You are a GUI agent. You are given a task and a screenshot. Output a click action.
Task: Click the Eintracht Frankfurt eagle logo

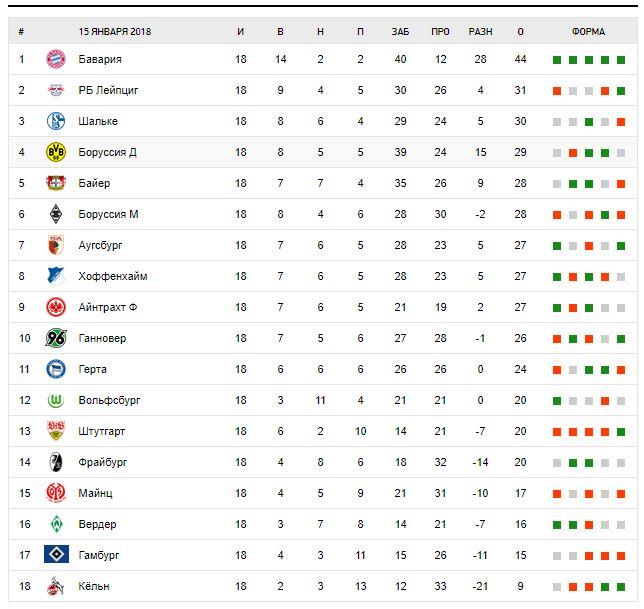point(55,308)
